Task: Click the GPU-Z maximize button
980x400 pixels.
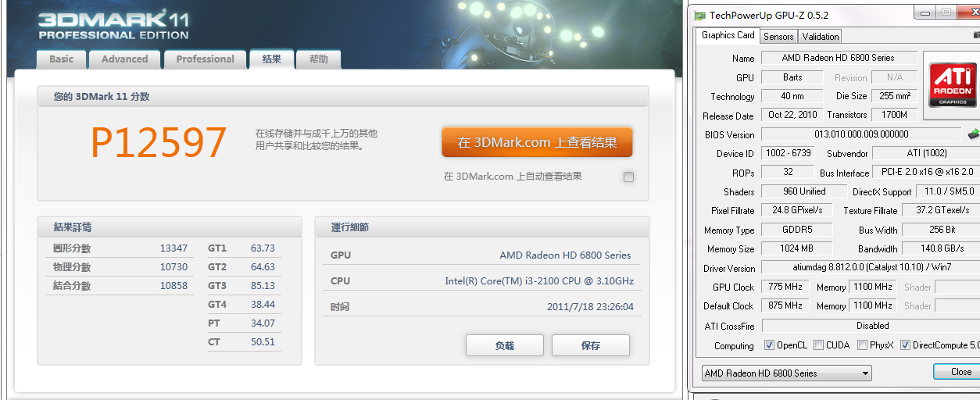Action: point(946,12)
